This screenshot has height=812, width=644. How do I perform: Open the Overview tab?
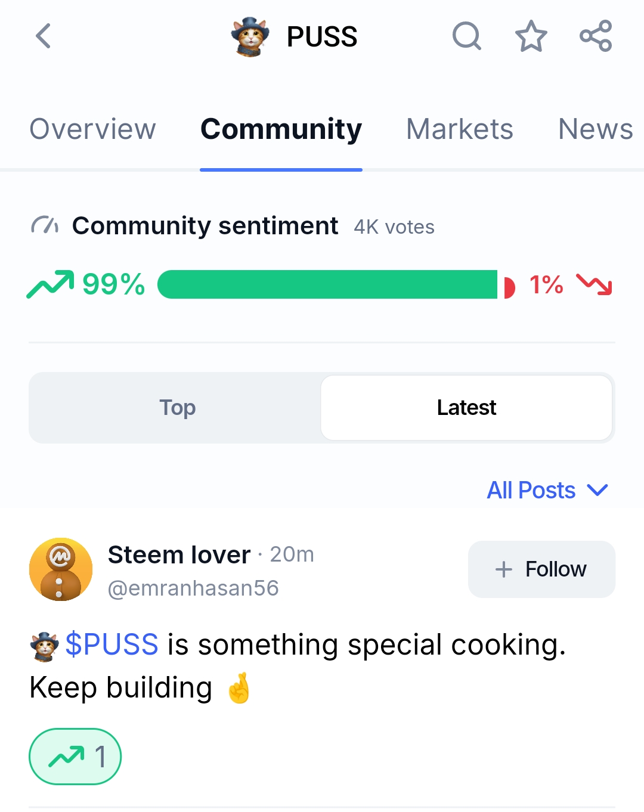[92, 129]
